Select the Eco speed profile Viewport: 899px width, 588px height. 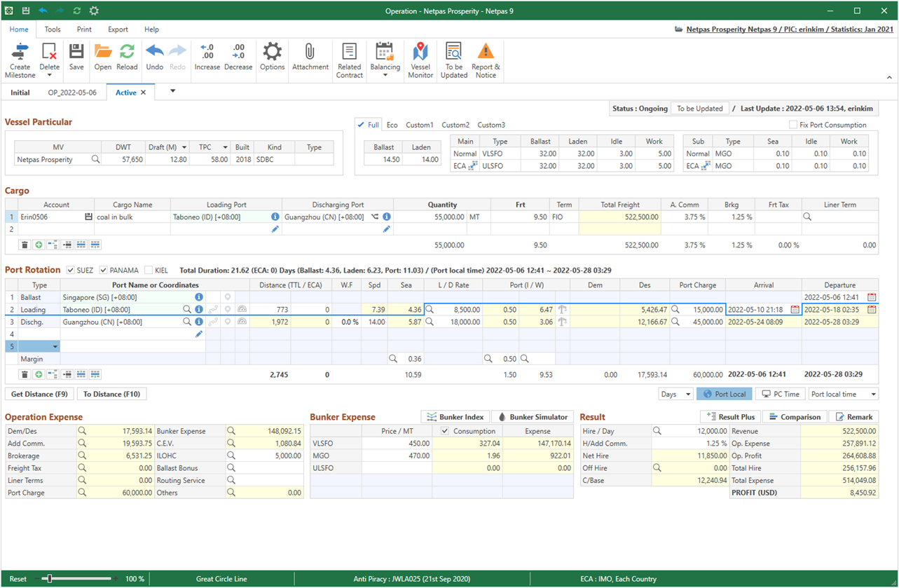392,125
